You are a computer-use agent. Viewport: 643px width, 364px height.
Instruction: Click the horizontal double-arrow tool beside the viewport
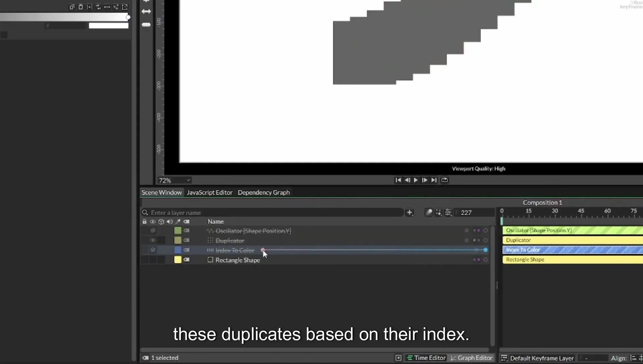(146, 11)
